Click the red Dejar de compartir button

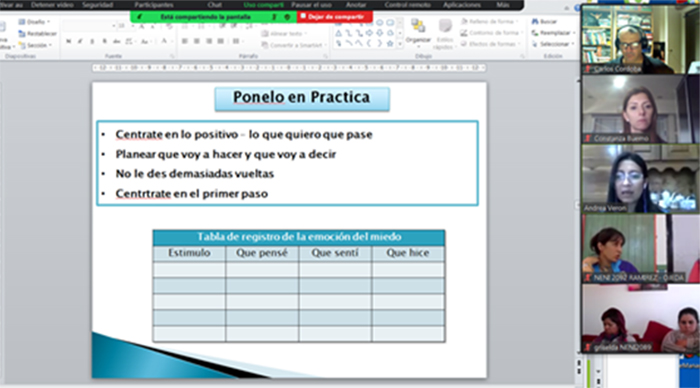pyautogui.click(x=335, y=17)
